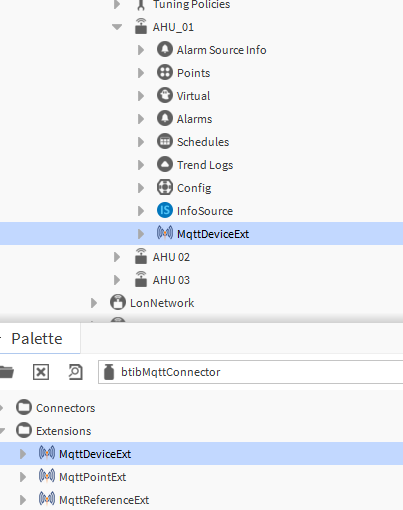The height and width of the screenshot is (510, 403).
Task: Expand the LonNetwork tree node
Action: [x=94, y=303]
